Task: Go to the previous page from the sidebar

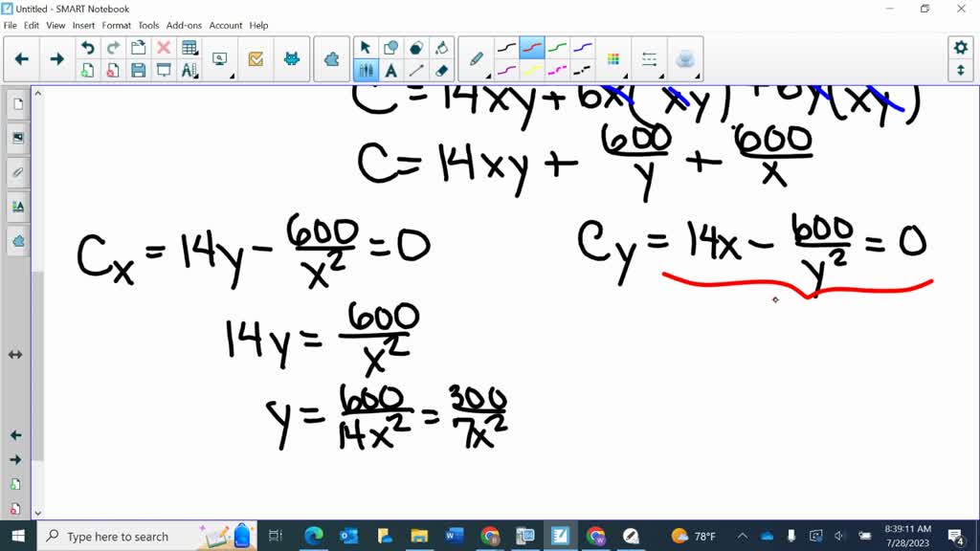Action: [x=15, y=435]
